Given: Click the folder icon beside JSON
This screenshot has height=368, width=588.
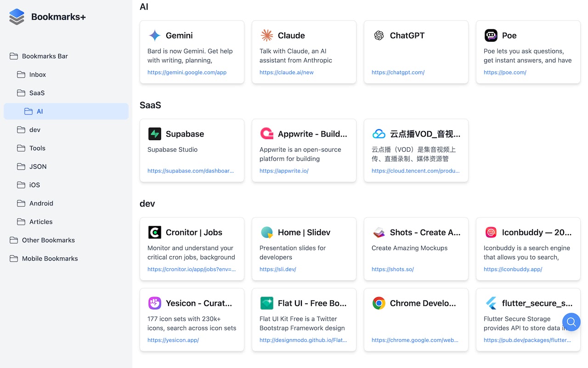Looking at the screenshot, I should point(21,167).
